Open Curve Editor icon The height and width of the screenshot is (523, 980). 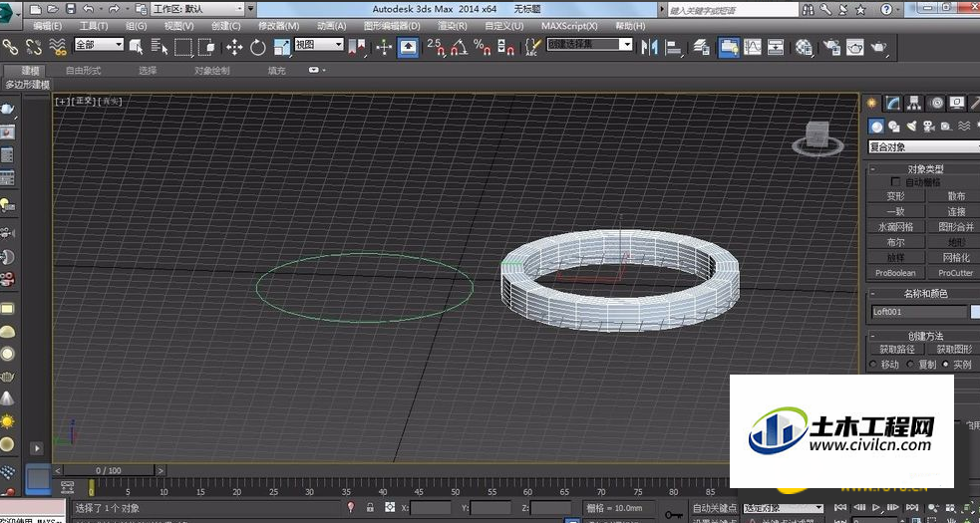[753, 47]
